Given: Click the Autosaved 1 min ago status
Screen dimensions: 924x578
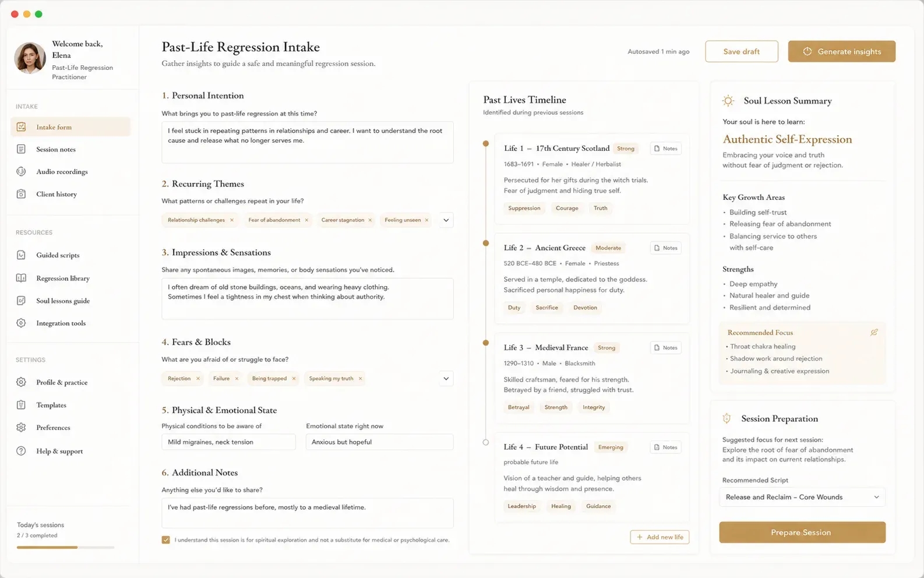Looking at the screenshot, I should click(x=658, y=52).
